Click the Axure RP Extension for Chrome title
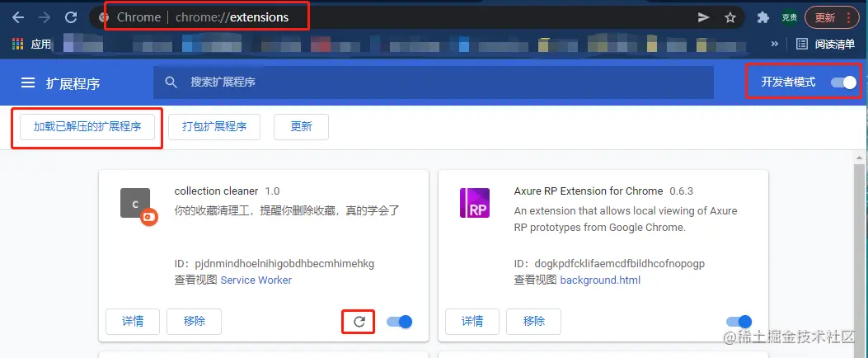868x358 pixels. [x=589, y=191]
